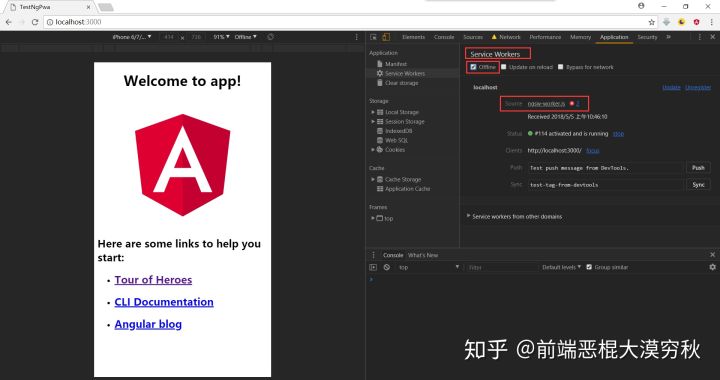The height and width of the screenshot is (380, 720).
Task: Close the console drawer
Action: pos(712,255)
